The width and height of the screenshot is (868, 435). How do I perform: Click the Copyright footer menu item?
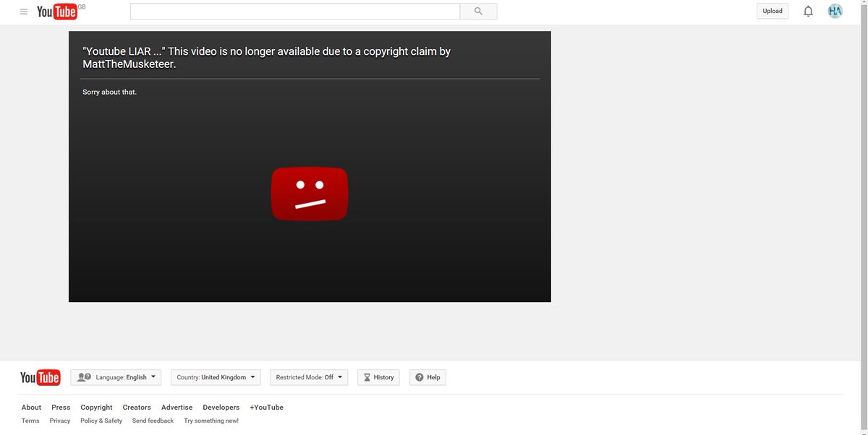95,407
